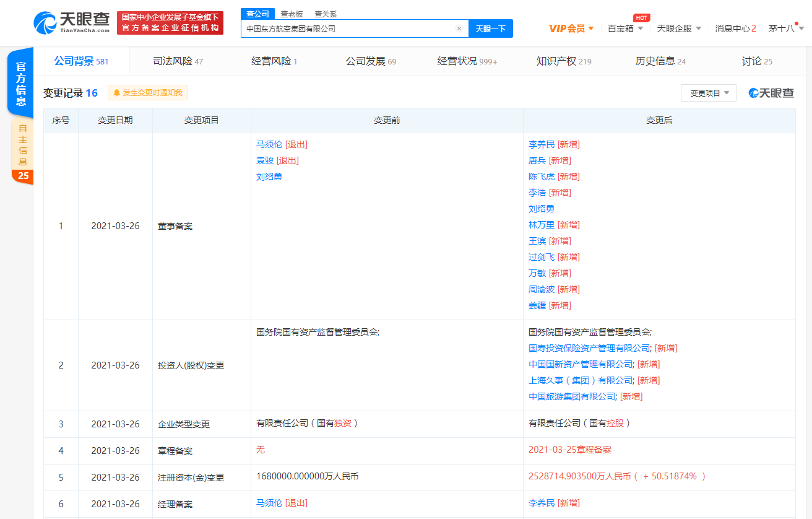Open the 袁骏 person link
The height and width of the screenshot is (519, 812).
(265, 160)
